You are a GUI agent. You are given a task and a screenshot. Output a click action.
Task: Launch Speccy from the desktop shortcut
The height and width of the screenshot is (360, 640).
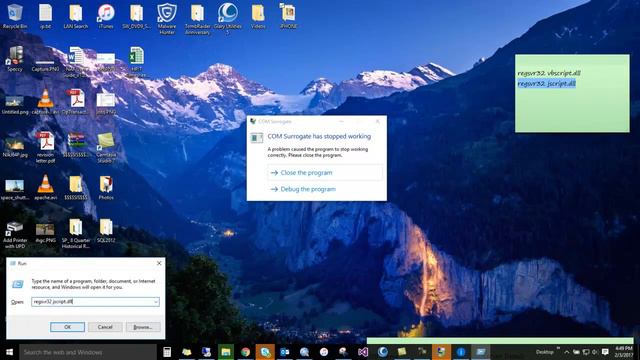tap(15, 59)
